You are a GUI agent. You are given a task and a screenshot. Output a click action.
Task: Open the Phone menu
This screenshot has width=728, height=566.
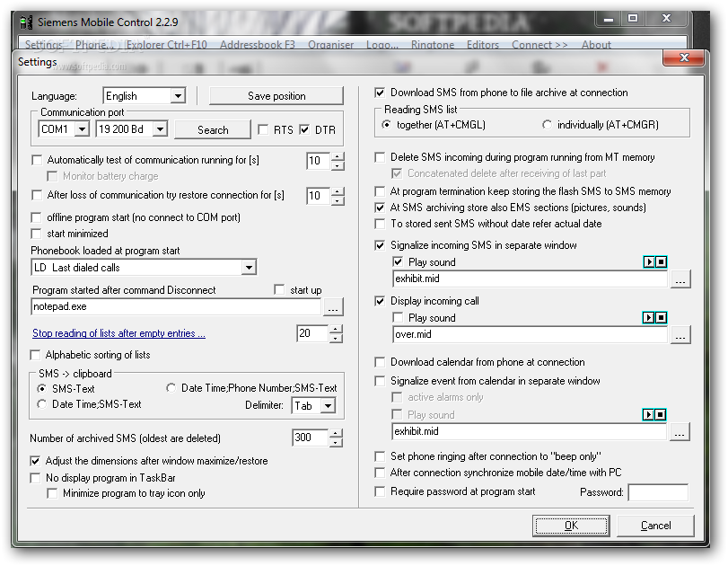click(94, 45)
